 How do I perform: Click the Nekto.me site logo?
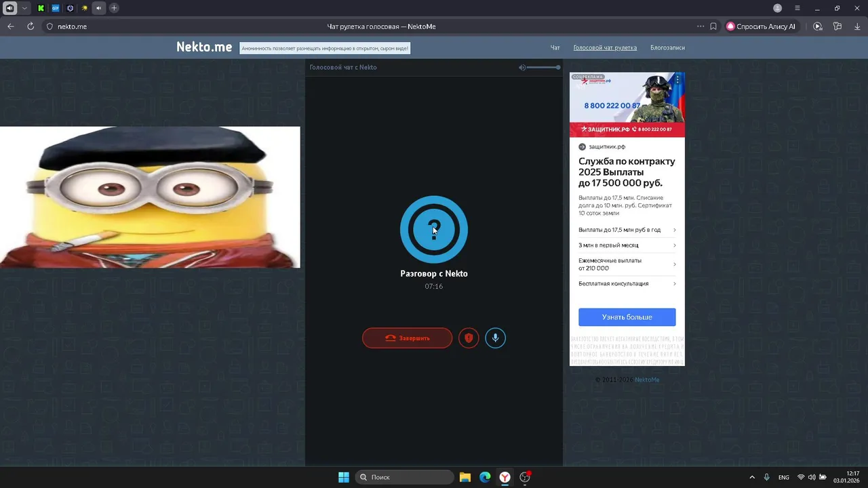point(204,47)
